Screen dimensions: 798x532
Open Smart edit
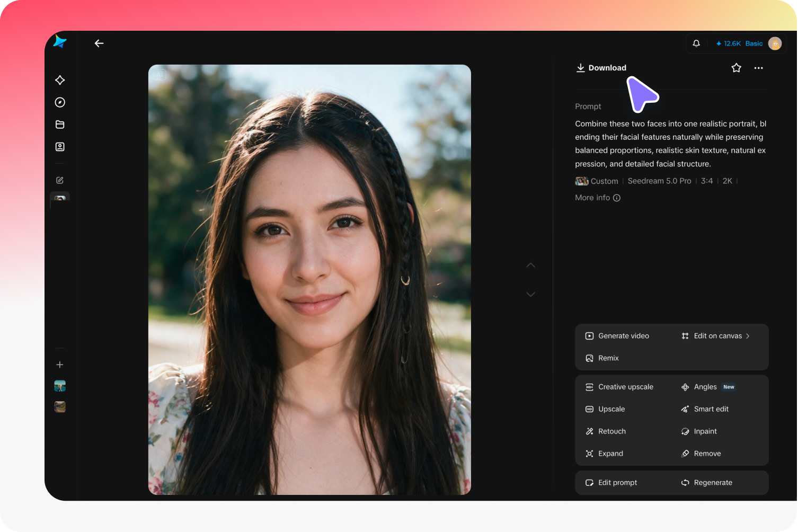coord(705,409)
